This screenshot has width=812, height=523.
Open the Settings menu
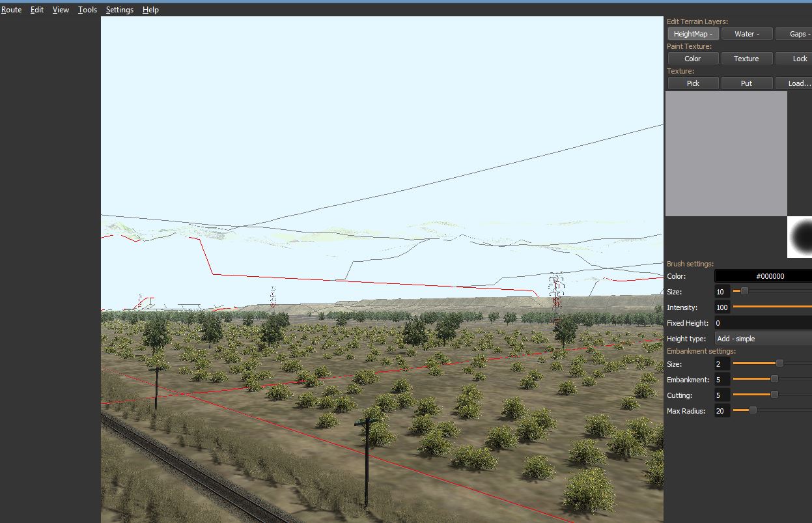(x=119, y=10)
